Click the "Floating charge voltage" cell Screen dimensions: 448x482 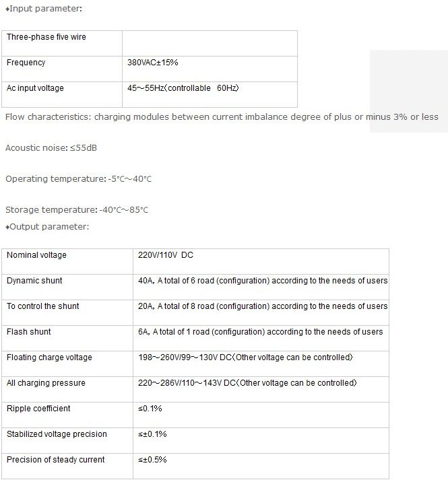pyautogui.click(x=49, y=357)
